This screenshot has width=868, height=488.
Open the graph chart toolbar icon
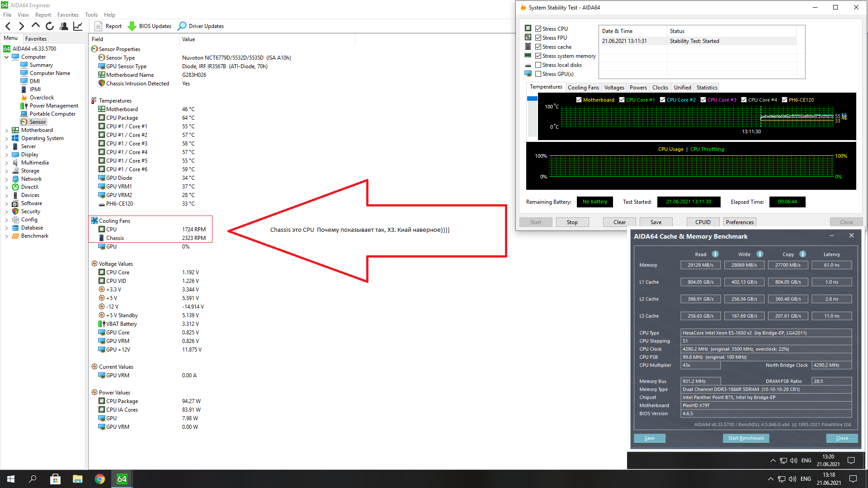(78, 26)
